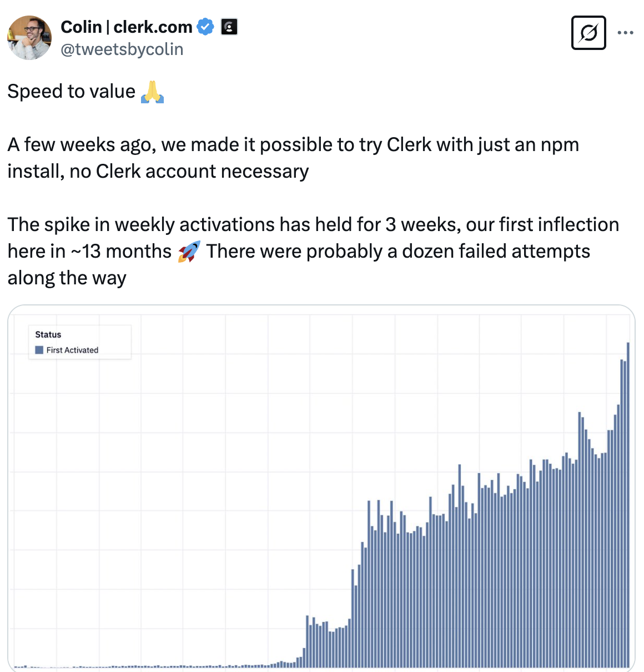Click the line install, no Clerk account necessary
The image size is (644, 672).
[x=158, y=172]
